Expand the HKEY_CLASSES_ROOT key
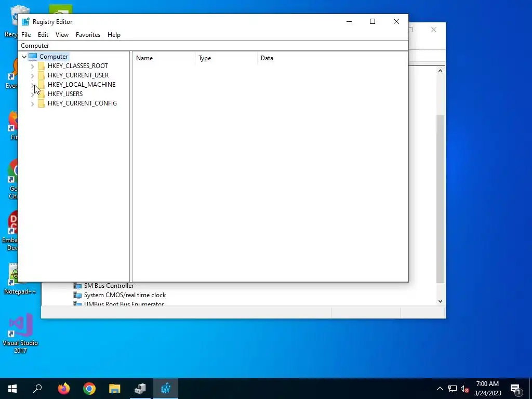 click(x=33, y=66)
